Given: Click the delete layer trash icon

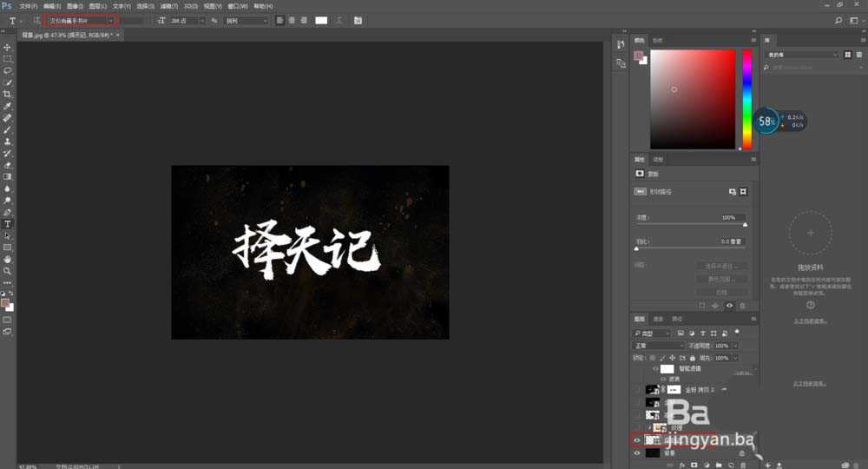Looking at the screenshot, I should 743,465.
